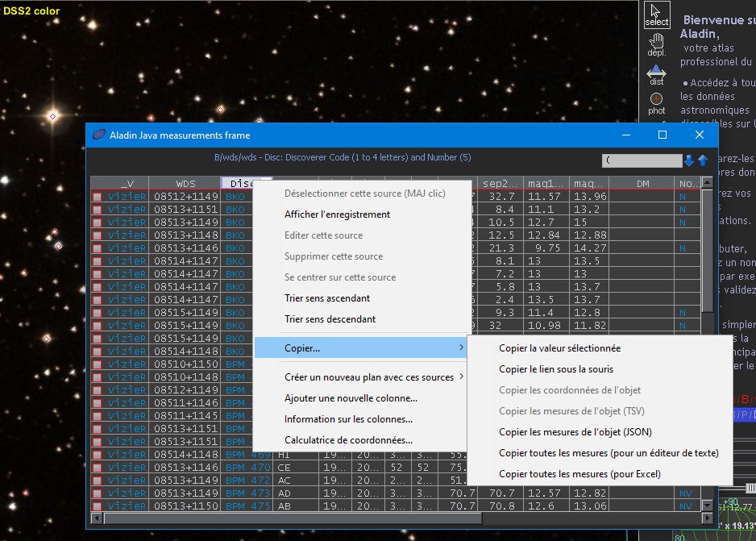Click the bright star with diamond marker in sky view
The height and width of the screenshot is (541, 756).
(x=52, y=116)
